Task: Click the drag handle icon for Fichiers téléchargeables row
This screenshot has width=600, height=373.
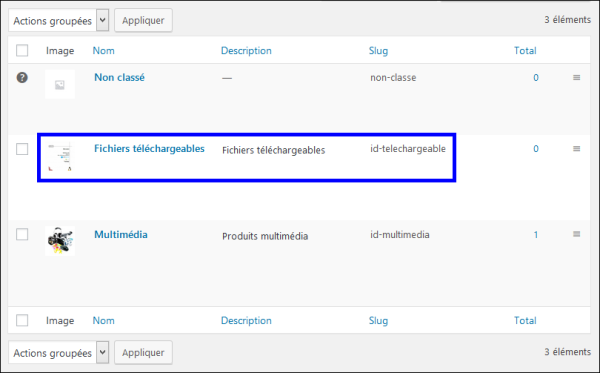Action: click(576, 148)
